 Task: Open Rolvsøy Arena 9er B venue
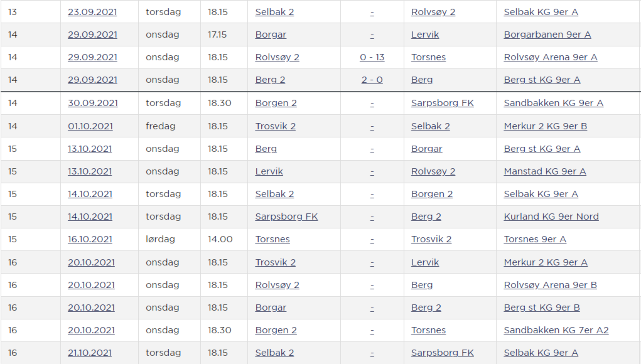point(550,285)
